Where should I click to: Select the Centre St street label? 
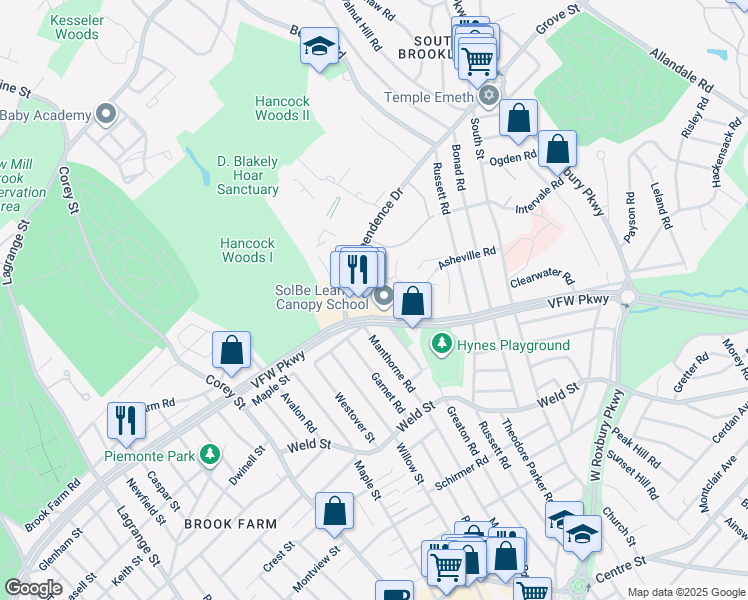[621, 569]
